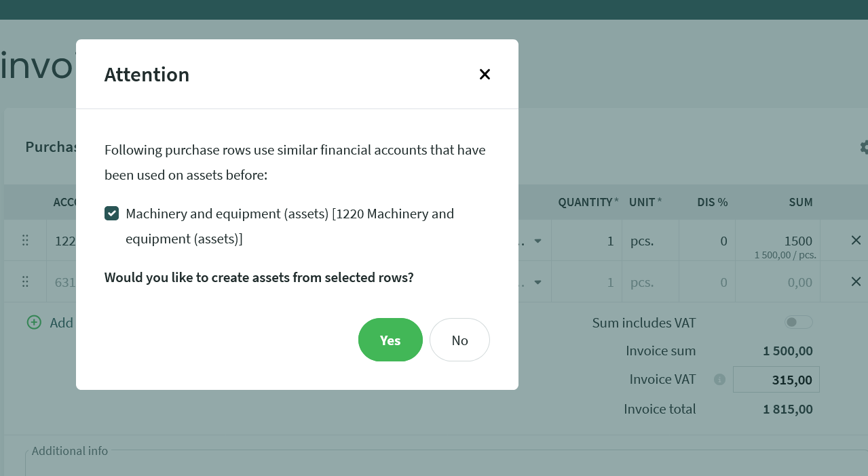The image size is (868, 476).
Task: Expand the first row dropdown arrow
Action: (x=537, y=241)
